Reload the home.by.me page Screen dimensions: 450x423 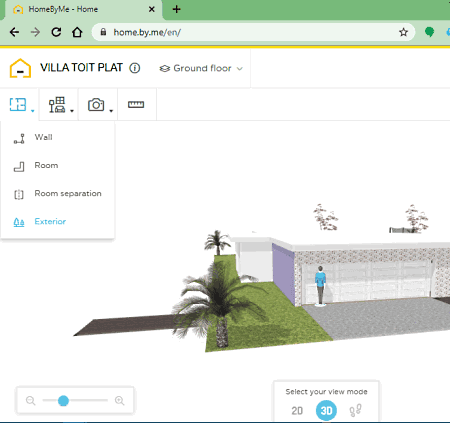pos(56,32)
